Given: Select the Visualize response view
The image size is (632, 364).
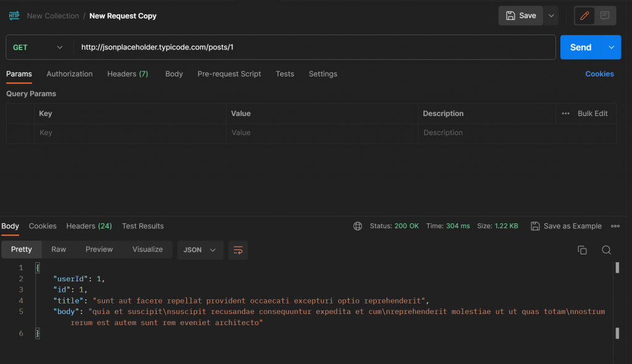Looking at the screenshot, I should tap(148, 249).
